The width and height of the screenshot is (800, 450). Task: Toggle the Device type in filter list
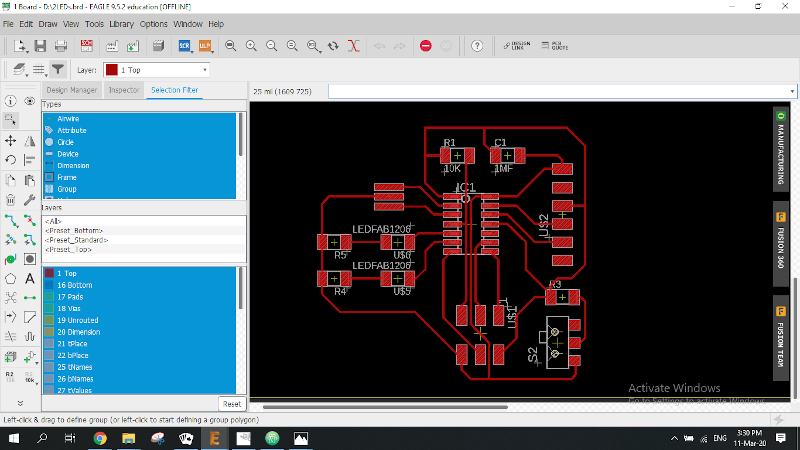pyautogui.click(x=139, y=154)
